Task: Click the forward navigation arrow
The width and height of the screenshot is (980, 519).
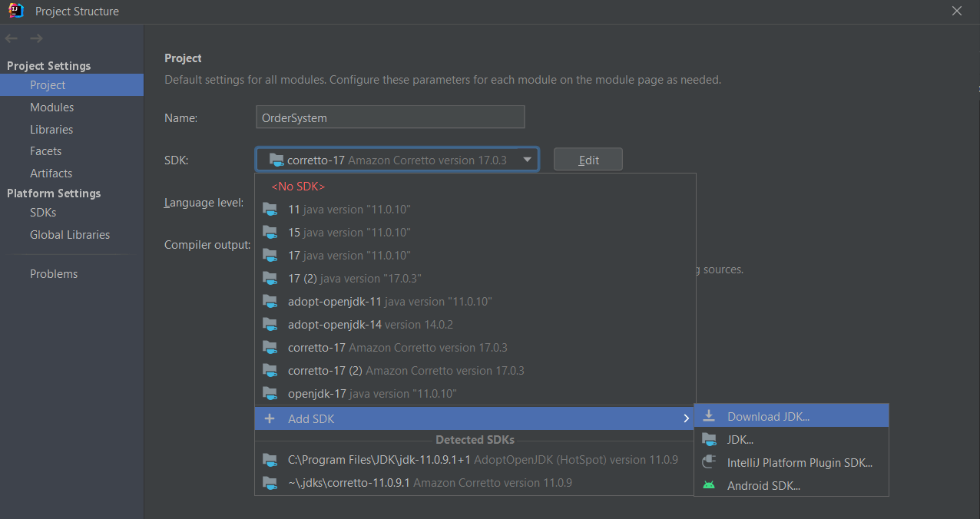Action: click(x=36, y=38)
